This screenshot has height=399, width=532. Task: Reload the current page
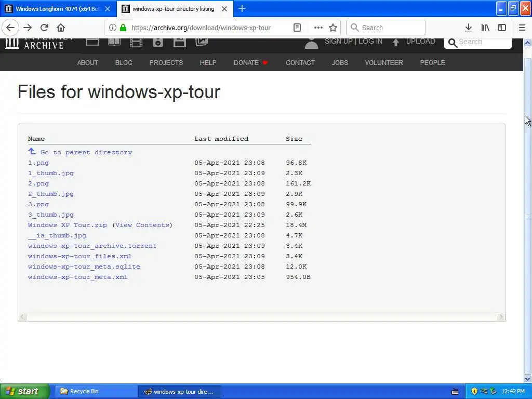(44, 28)
